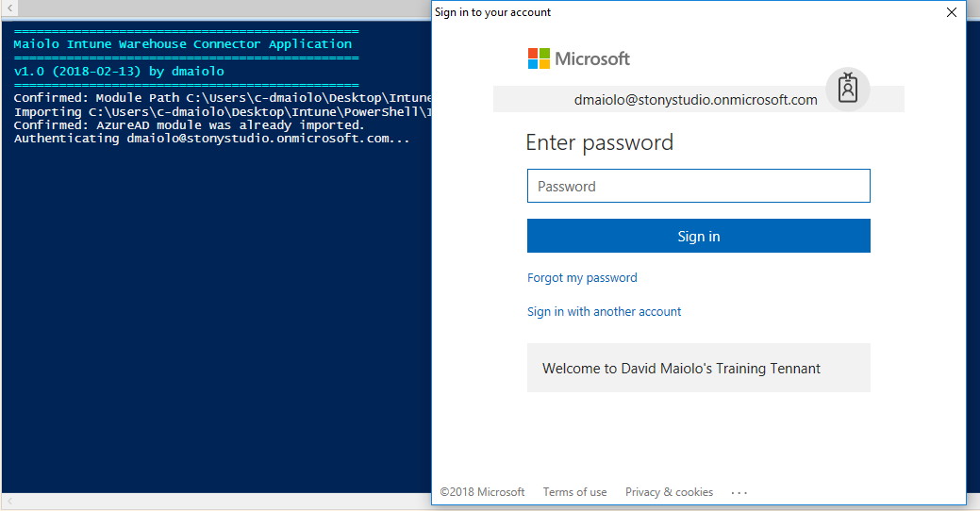Click the Microsoft logo

coord(579,58)
